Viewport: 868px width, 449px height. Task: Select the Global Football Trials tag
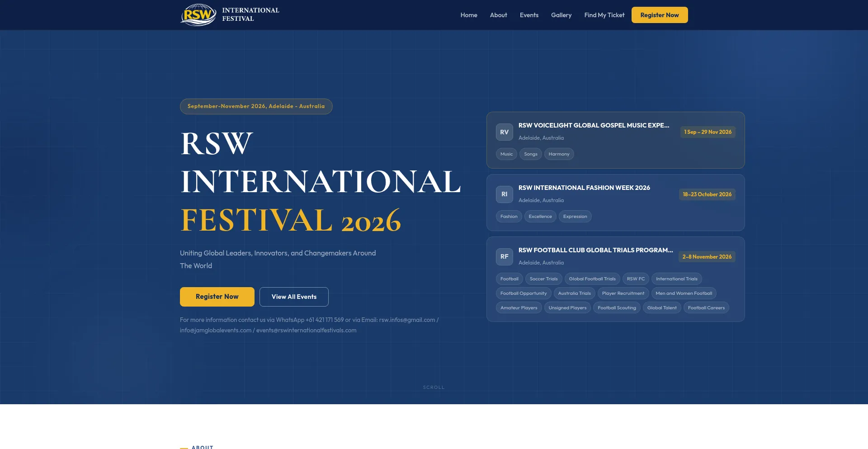pos(592,279)
